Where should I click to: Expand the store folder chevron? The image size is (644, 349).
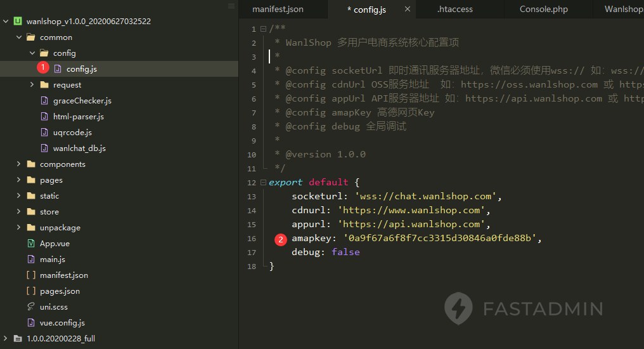[x=18, y=211]
